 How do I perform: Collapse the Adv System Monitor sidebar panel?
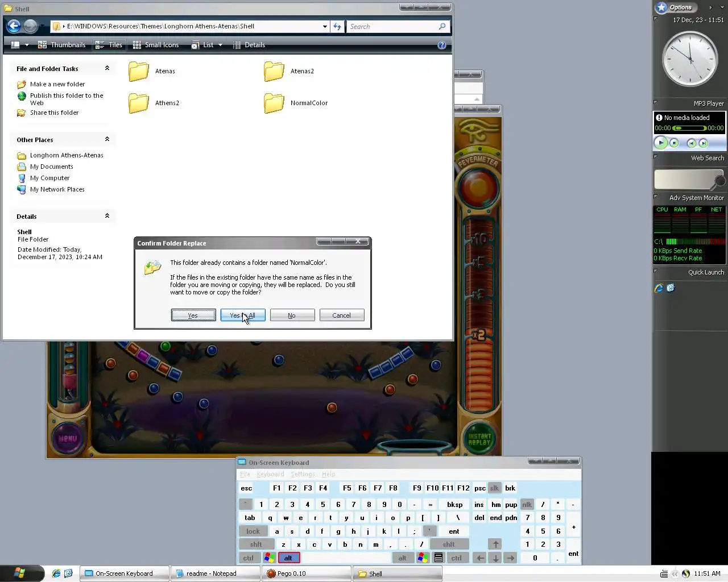[x=656, y=197]
